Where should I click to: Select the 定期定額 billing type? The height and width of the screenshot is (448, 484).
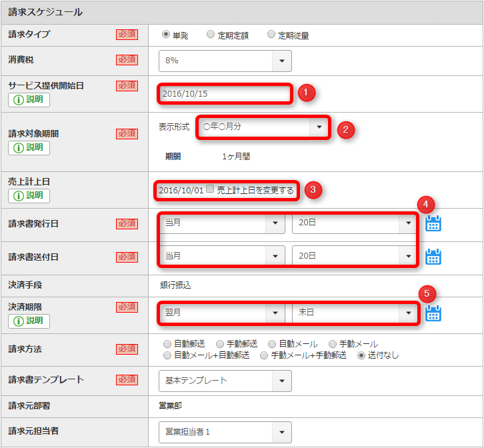coord(211,35)
